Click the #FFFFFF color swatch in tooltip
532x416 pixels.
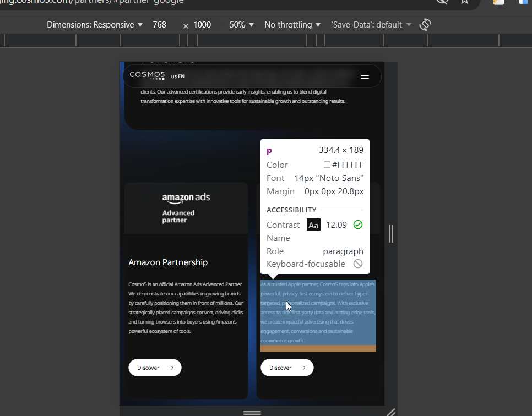(x=327, y=165)
